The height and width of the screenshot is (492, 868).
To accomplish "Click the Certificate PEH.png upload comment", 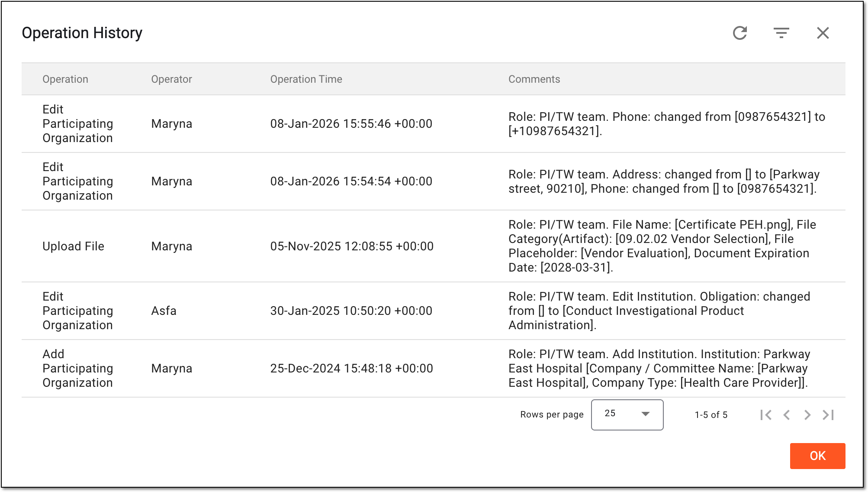I will point(662,246).
